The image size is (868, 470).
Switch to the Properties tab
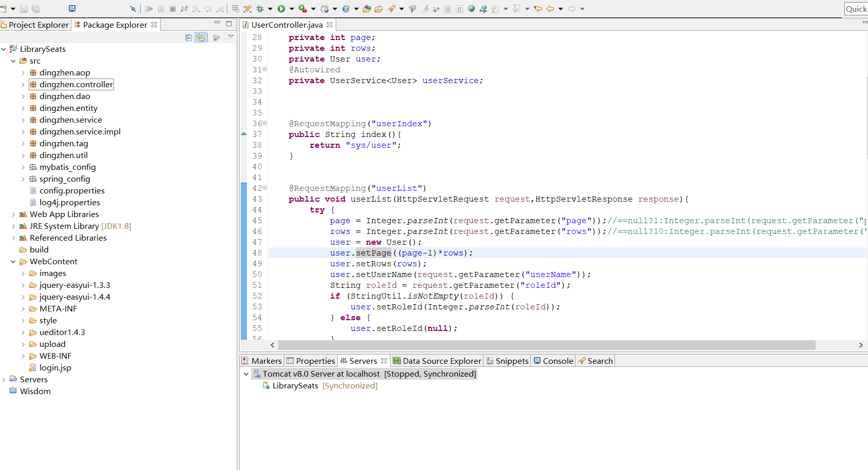[x=311, y=361]
